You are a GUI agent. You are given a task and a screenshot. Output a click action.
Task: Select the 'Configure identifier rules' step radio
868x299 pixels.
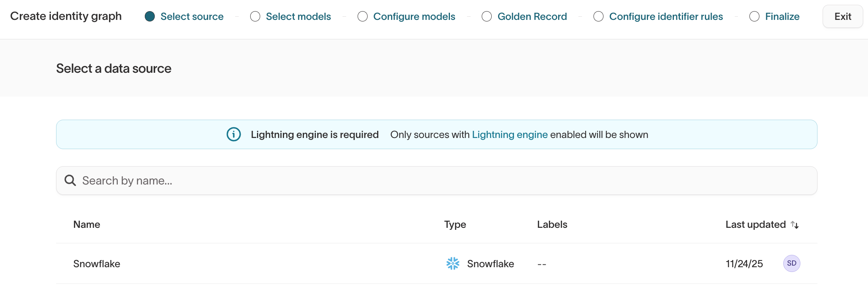coord(598,16)
